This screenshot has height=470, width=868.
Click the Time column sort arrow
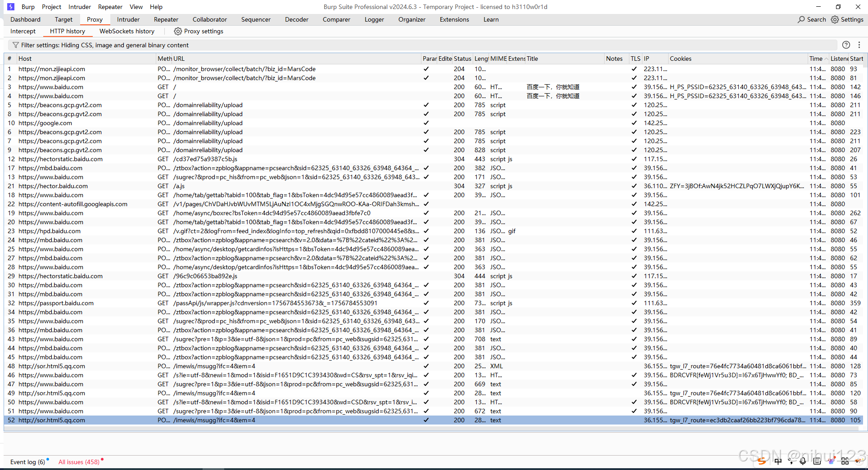[x=827, y=59]
